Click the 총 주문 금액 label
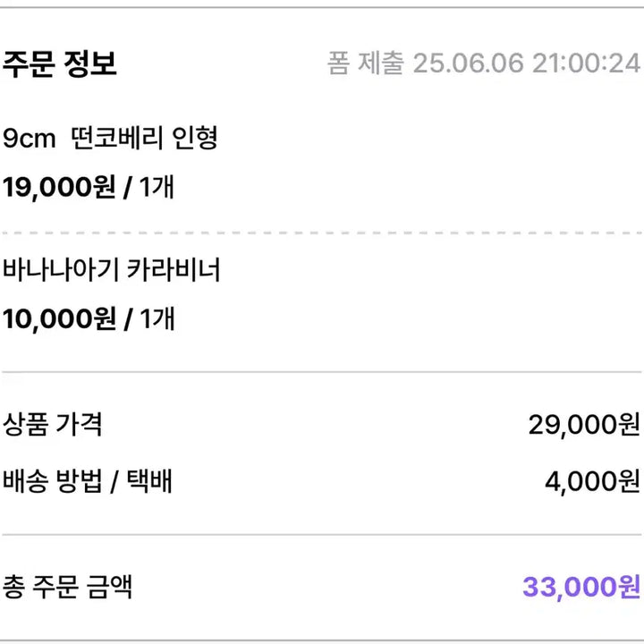This screenshot has height=644, width=644. (68, 587)
